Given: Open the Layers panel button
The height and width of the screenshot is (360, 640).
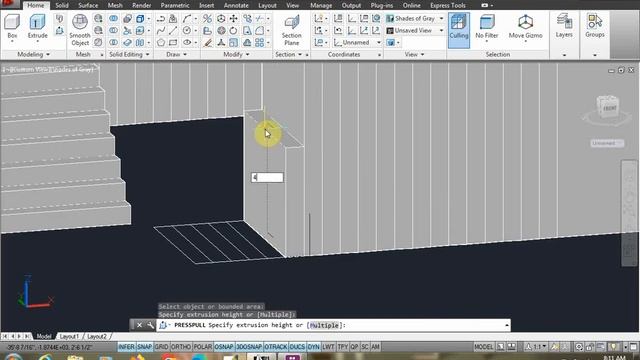Looking at the screenshot, I should coord(564,26).
